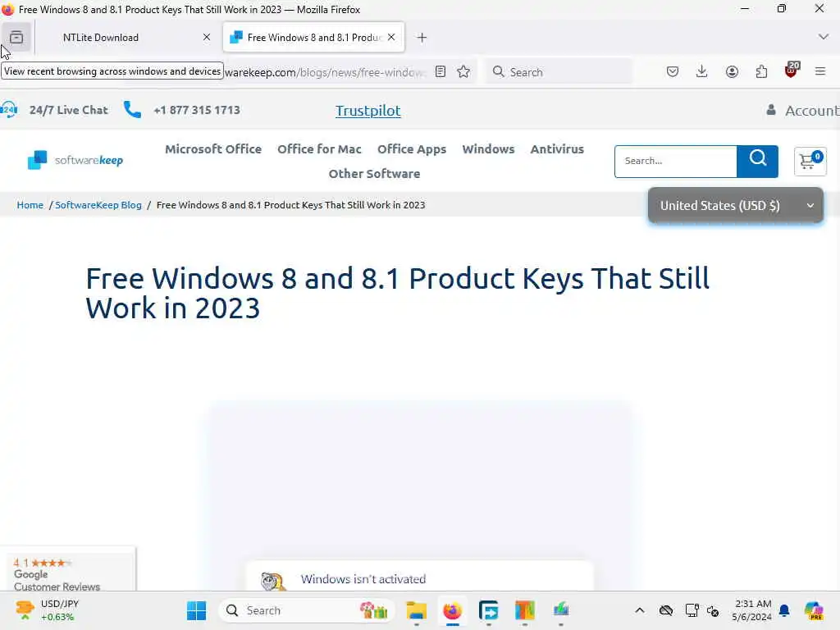Open SoftwareKeep Blog breadcrumb link

coord(98,205)
